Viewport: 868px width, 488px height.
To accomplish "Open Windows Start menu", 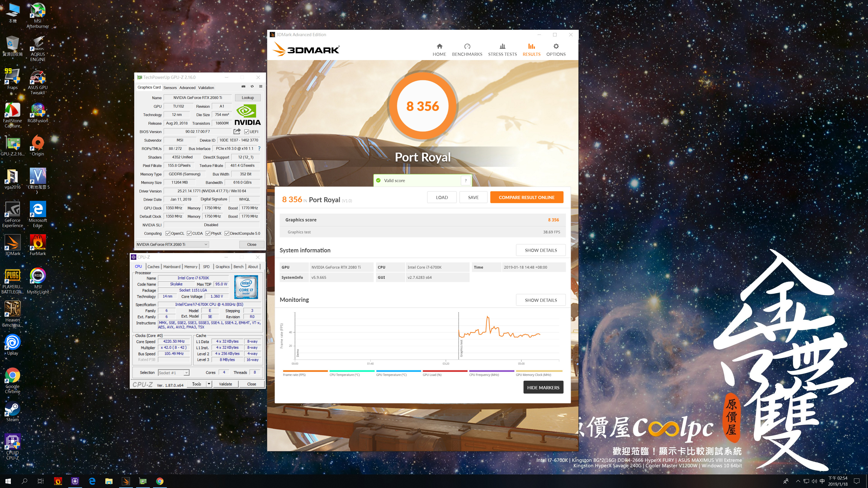I will (x=8, y=481).
